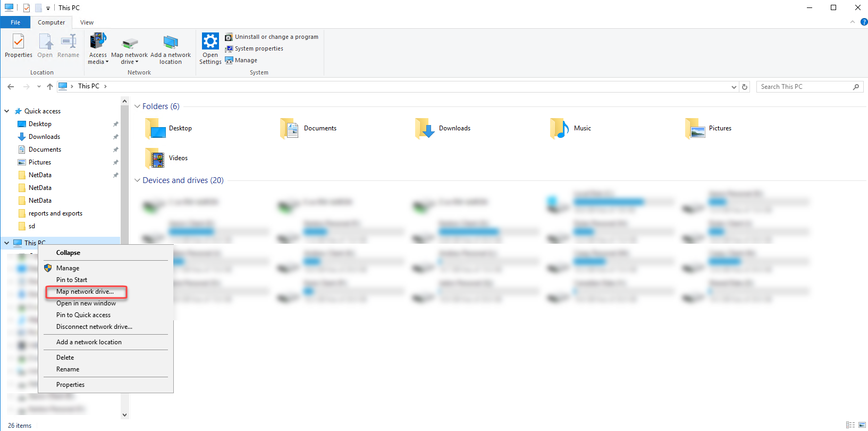This screenshot has height=431, width=868.
Task: Choose Pin to Quick access
Action: coord(106,315)
